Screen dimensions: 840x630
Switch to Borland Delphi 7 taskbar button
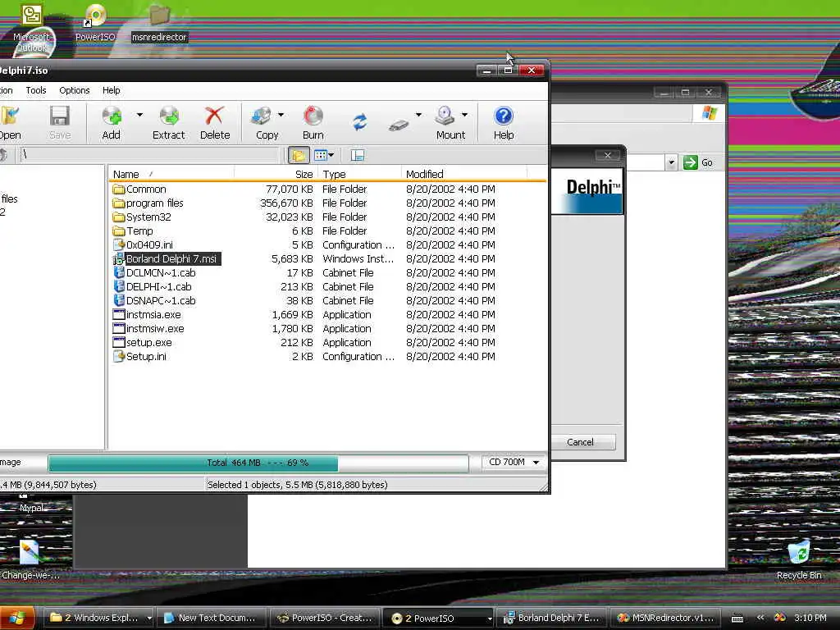tap(552, 619)
